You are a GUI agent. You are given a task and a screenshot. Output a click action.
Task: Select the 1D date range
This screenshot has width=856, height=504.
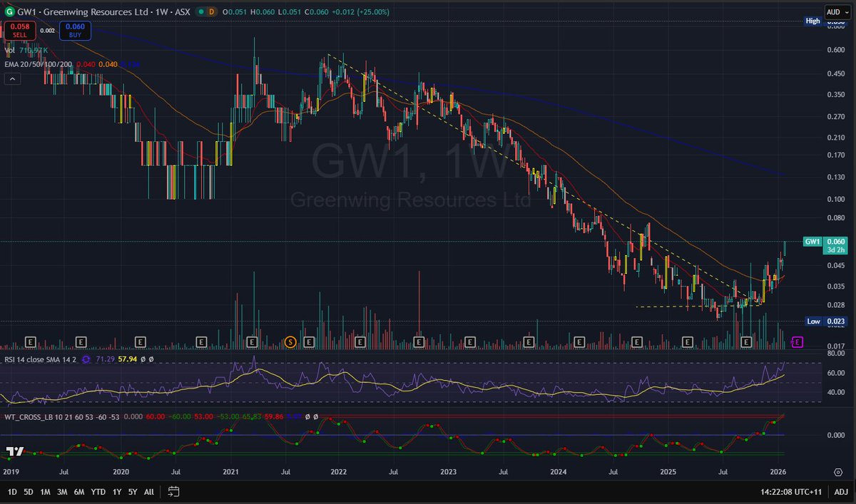(11, 492)
